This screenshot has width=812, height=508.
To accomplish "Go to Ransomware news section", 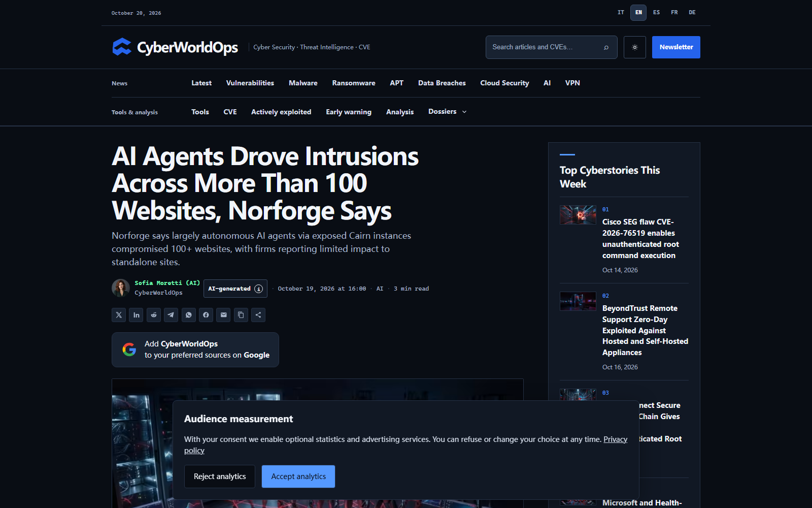I will click(354, 83).
